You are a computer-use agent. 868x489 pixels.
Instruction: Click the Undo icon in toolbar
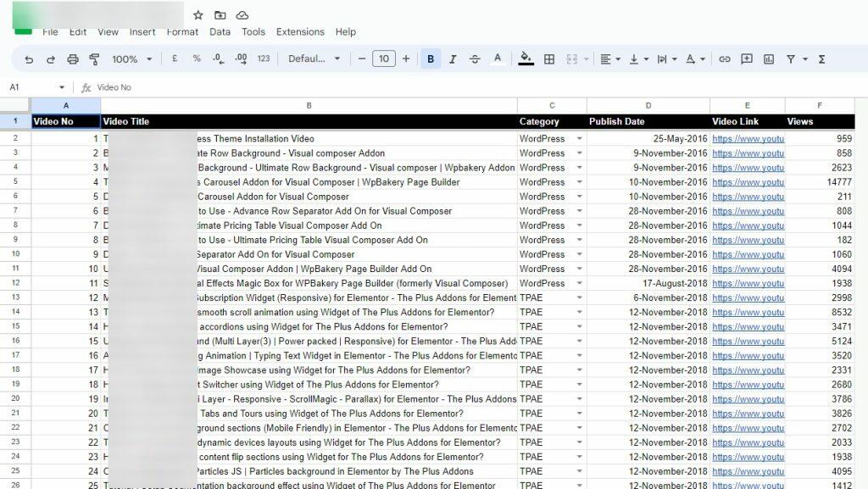point(29,59)
